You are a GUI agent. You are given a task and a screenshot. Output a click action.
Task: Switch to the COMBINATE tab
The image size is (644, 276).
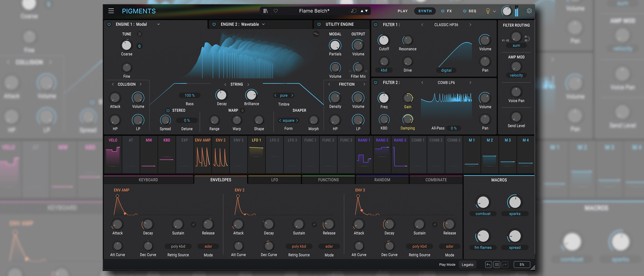point(436,180)
